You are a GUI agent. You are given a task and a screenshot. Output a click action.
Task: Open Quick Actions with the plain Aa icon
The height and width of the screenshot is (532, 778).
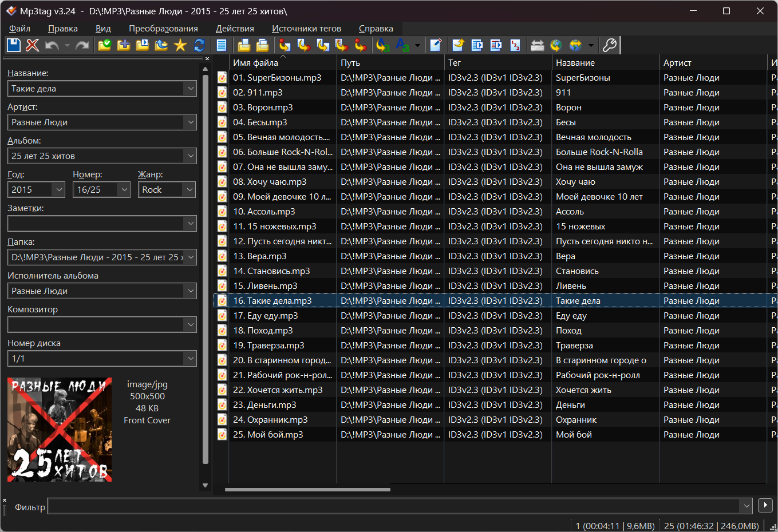(402, 45)
